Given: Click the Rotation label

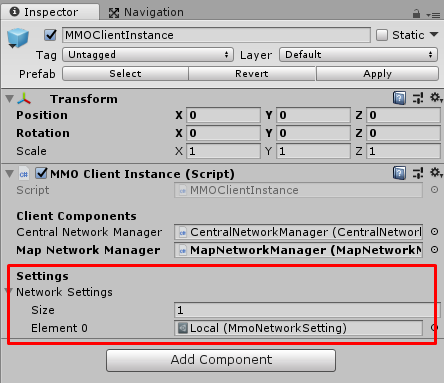Looking at the screenshot, I should 43,133.
